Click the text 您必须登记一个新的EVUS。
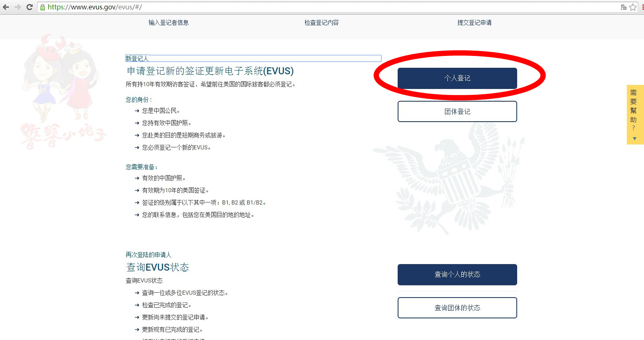This screenshot has width=644, height=340. point(177,147)
